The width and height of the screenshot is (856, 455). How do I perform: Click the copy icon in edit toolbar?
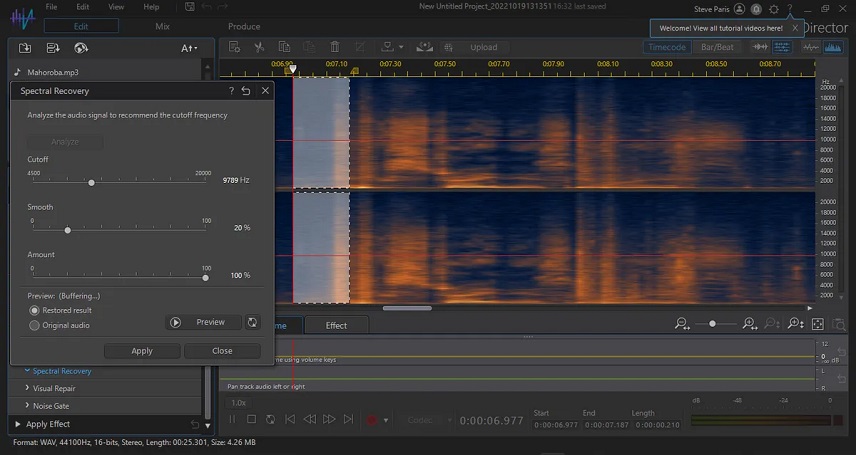[284, 47]
